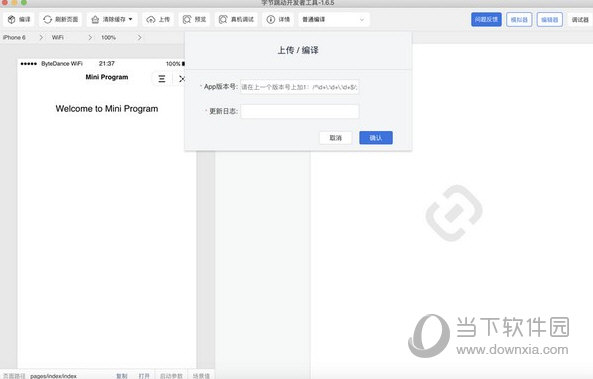Screen dimensions: 593x379
Task: Click the 上传 / 编译 dialog title
Action: pyautogui.click(x=298, y=50)
